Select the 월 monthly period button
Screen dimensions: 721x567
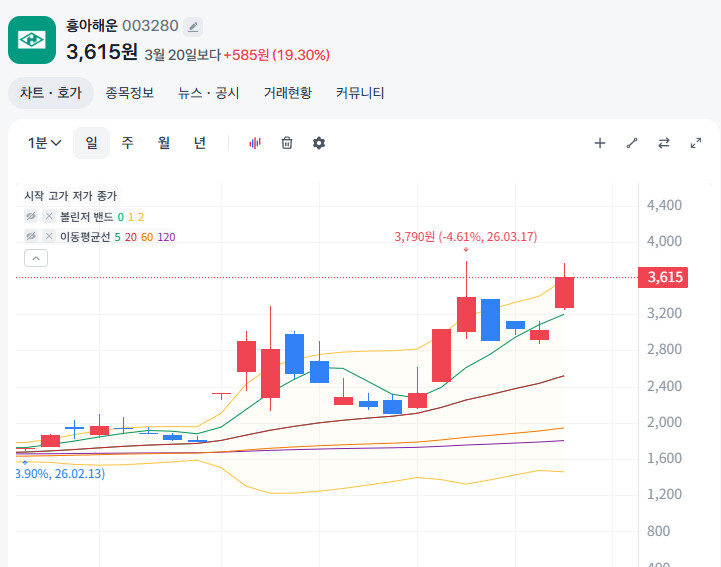tap(164, 143)
